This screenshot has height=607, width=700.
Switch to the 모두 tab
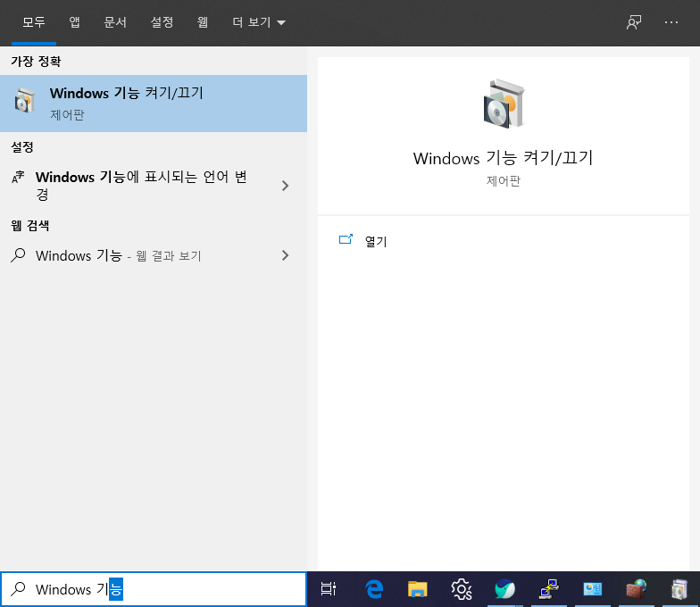[x=34, y=22]
